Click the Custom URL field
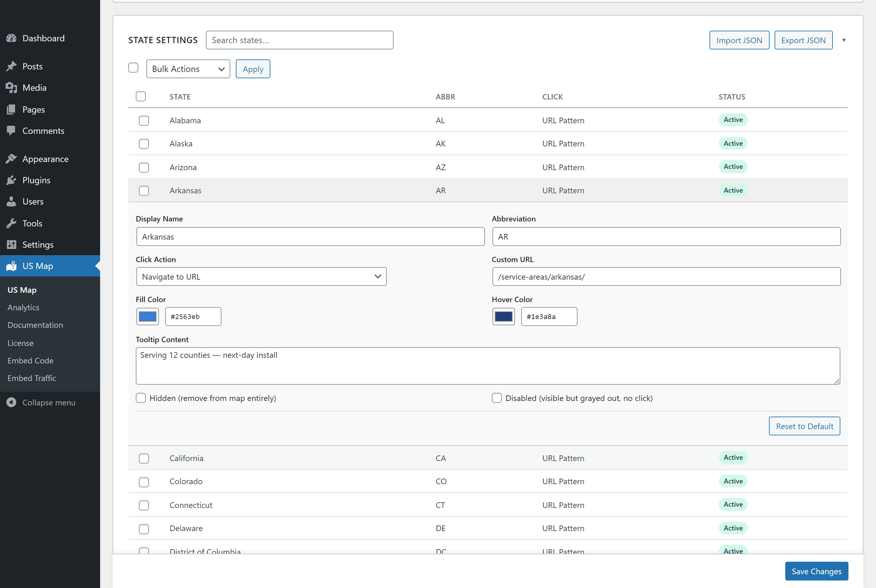The image size is (876, 588). 667,277
